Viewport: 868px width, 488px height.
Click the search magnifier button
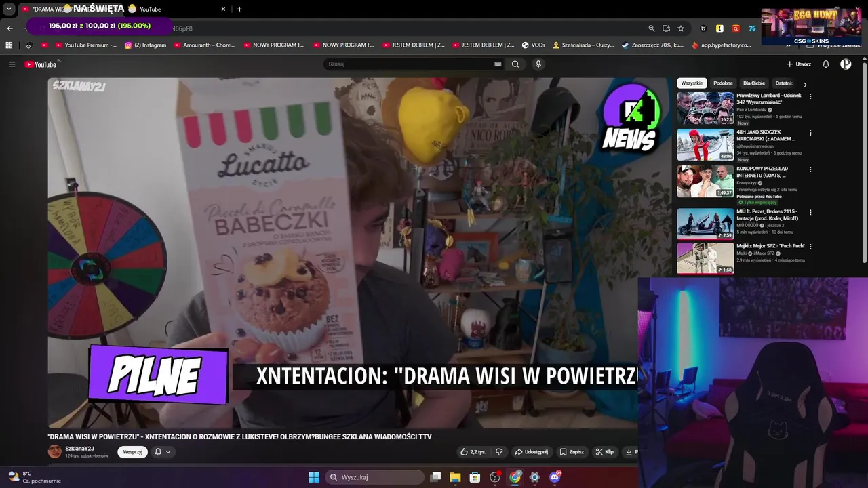515,64
